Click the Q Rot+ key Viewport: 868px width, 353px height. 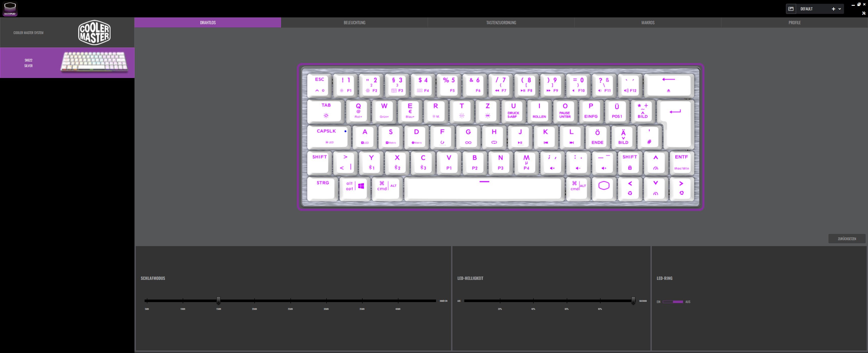click(x=358, y=111)
